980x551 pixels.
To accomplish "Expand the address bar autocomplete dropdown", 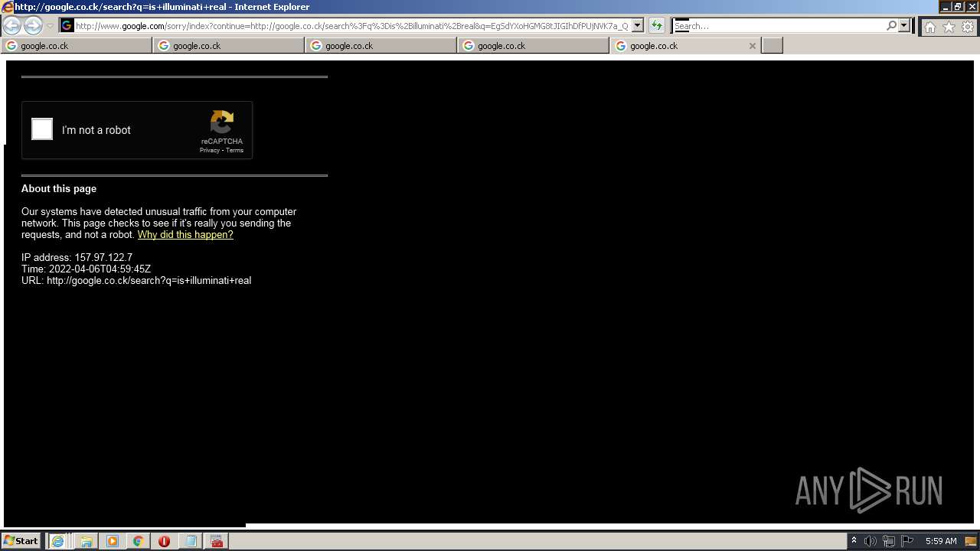I will (x=637, y=26).
